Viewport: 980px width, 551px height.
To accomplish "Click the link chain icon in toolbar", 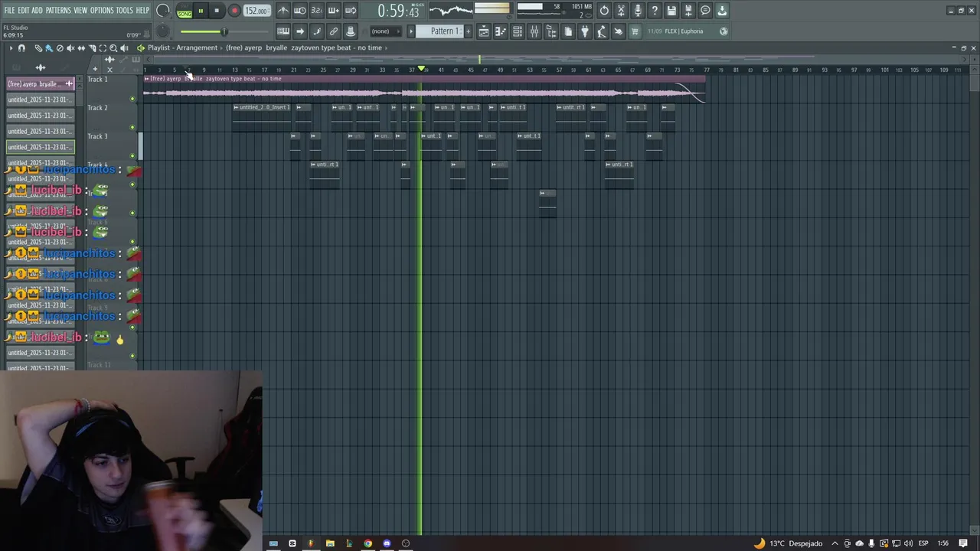I will pyautogui.click(x=334, y=31).
